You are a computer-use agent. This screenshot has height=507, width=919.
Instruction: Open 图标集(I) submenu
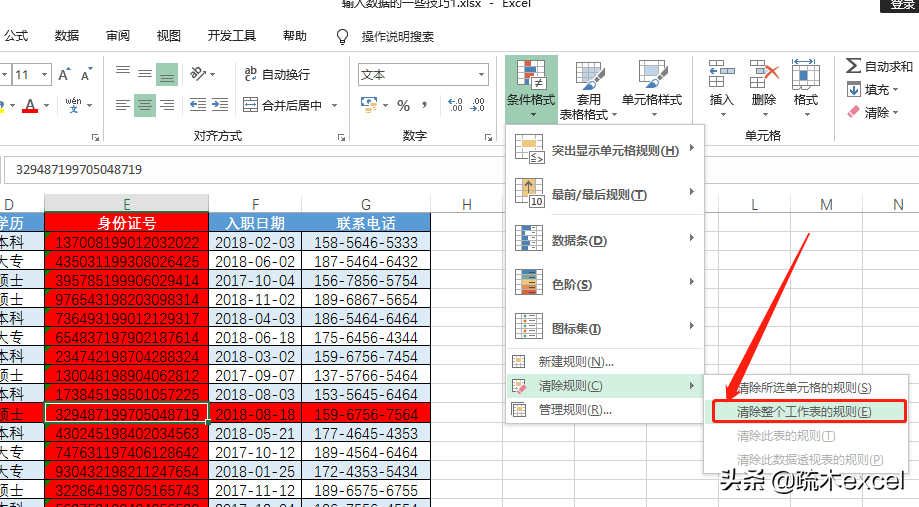605,328
